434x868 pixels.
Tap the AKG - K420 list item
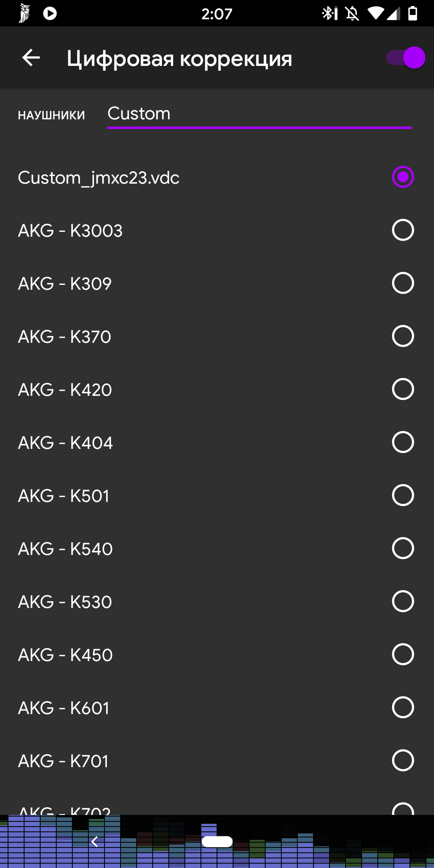click(65, 390)
